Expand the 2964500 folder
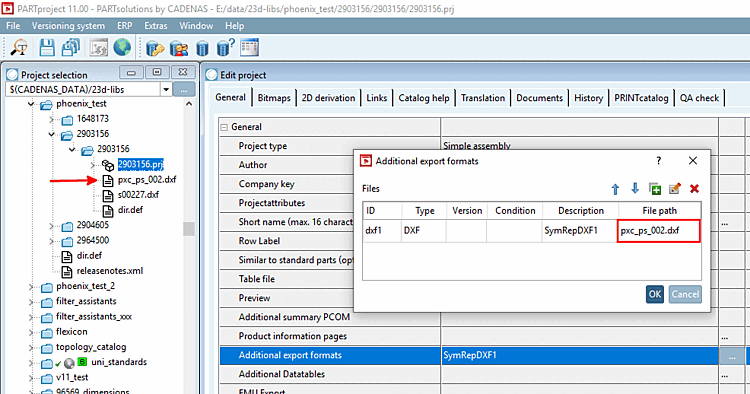Screen dimensions: 750x394 pyautogui.click(x=52, y=241)
